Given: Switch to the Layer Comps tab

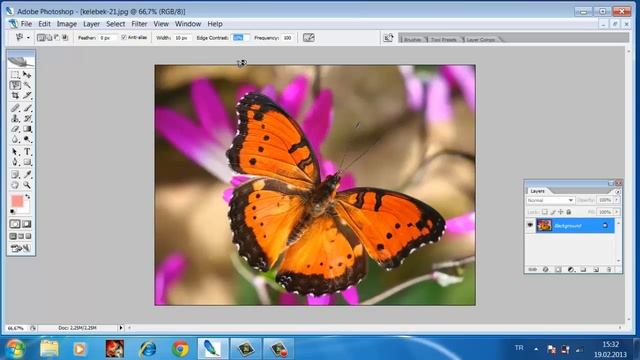Looking at the screenshot, I should coord(480,39).
